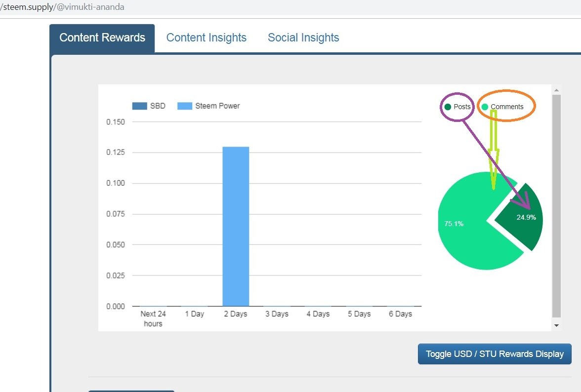Click the 24.9% posts pie slice
The height and width of the screenshot is (392, 581).
click(523, 218)
